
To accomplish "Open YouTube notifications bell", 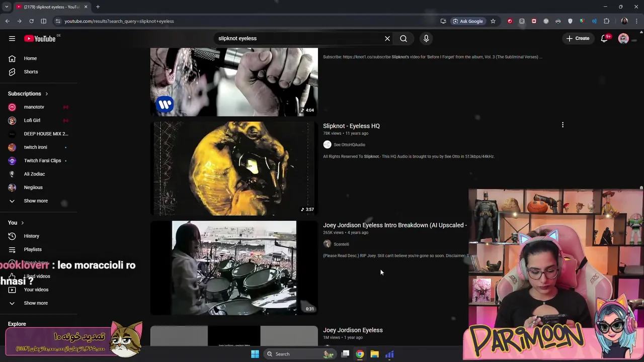I will [605, 38].
